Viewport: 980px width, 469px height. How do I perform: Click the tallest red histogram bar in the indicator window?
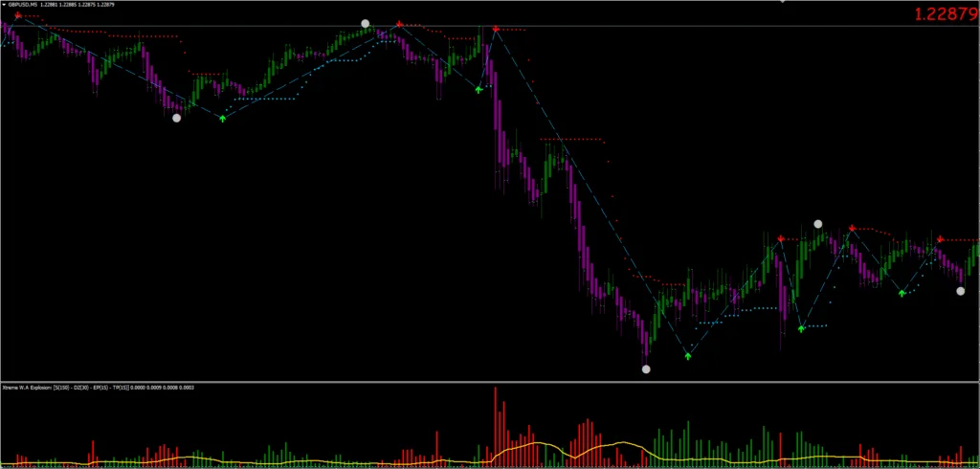click(x=495, y=427)
